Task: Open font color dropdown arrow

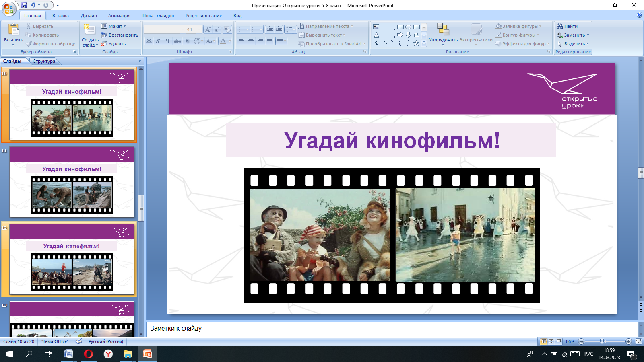Action: point(230,41)
